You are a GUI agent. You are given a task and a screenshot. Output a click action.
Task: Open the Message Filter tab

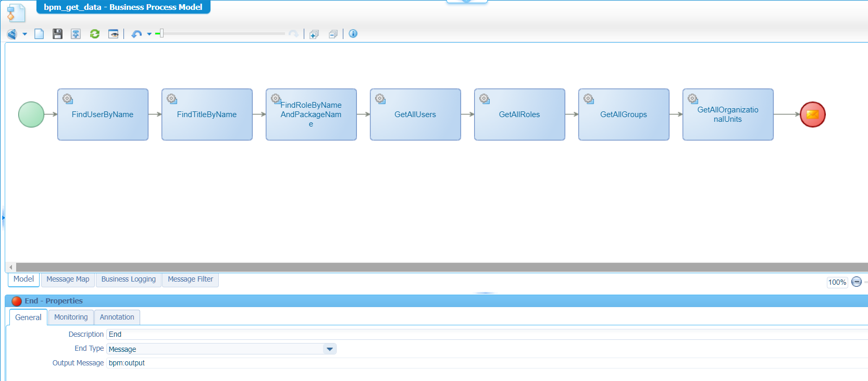(x=190, y=280)
